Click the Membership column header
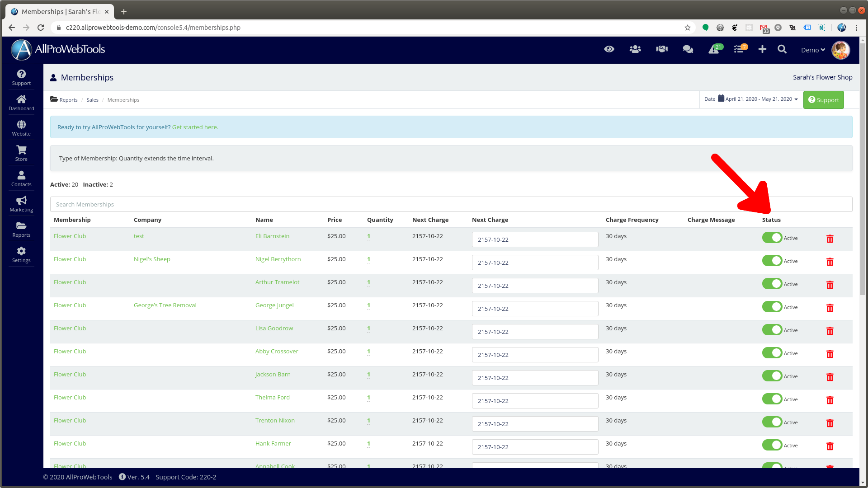The image size is (868, 488). pos(72,220)
